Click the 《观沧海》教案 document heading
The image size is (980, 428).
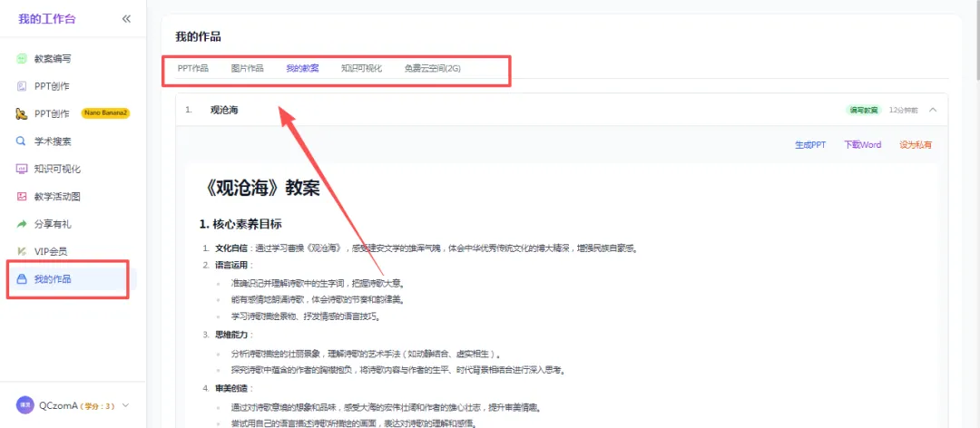click(x=262, y=187)
